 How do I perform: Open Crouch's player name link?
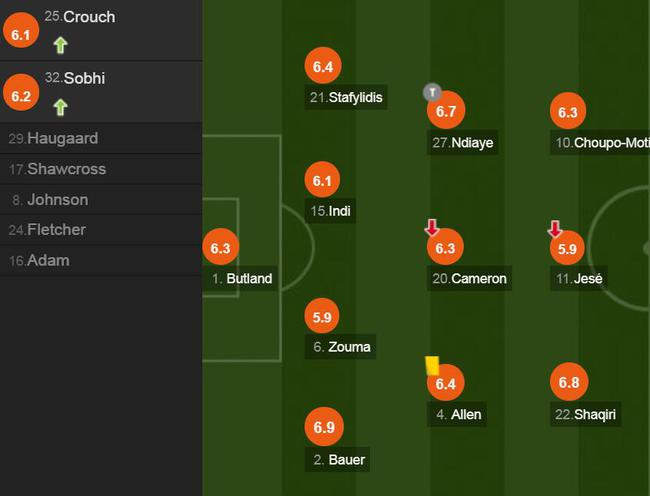click(89, 17)
